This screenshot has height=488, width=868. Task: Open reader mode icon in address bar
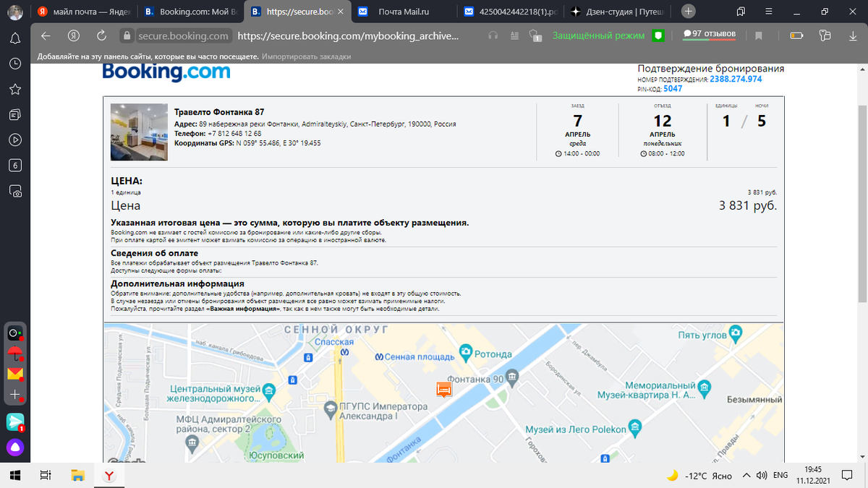[514, 35]
